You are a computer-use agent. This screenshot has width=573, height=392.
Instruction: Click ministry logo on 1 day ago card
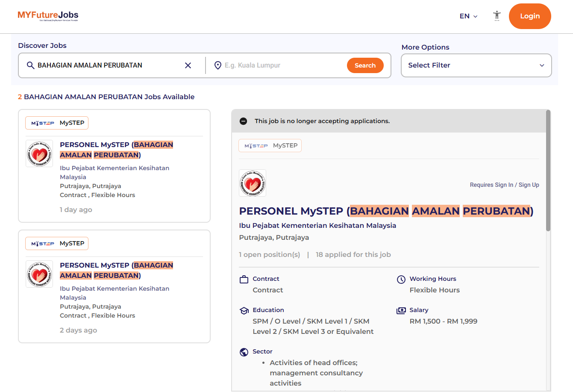[x=39, y=153]
